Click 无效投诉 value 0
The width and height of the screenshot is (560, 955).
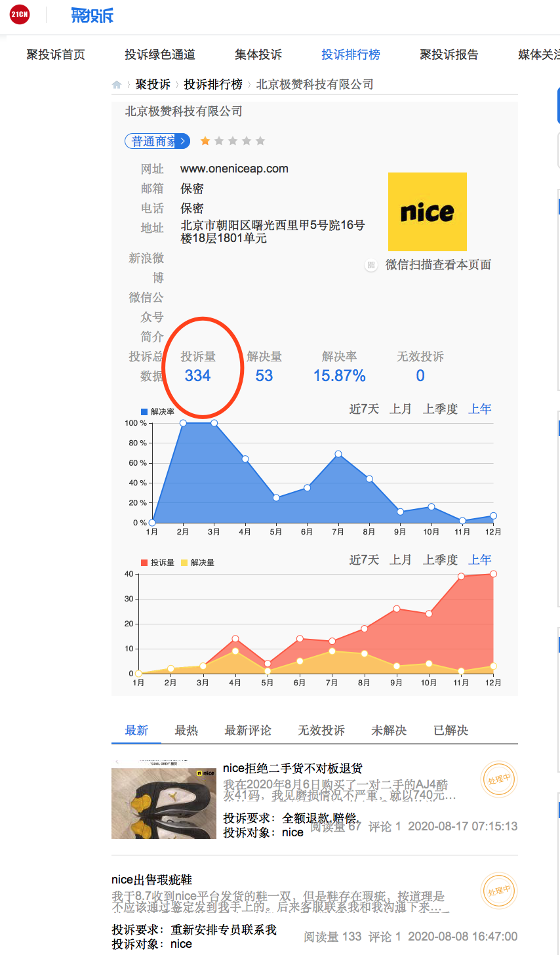pos(420,376)
